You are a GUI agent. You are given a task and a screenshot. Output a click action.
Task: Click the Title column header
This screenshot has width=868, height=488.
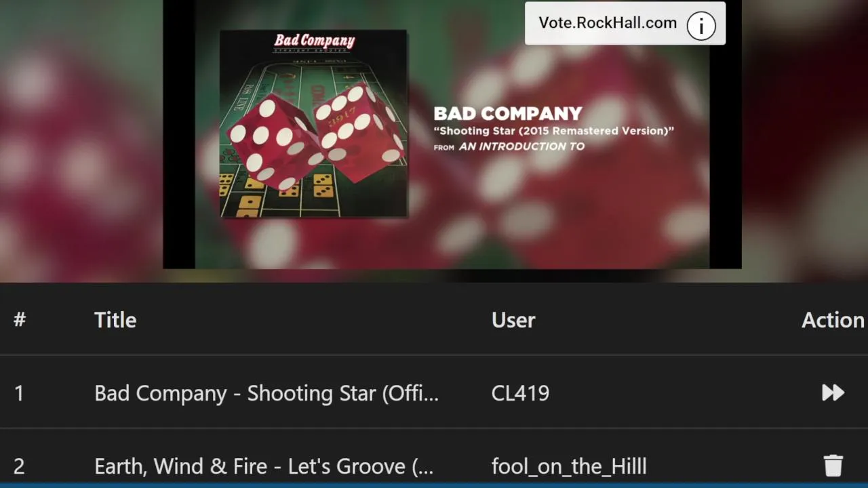pos(115,320)
